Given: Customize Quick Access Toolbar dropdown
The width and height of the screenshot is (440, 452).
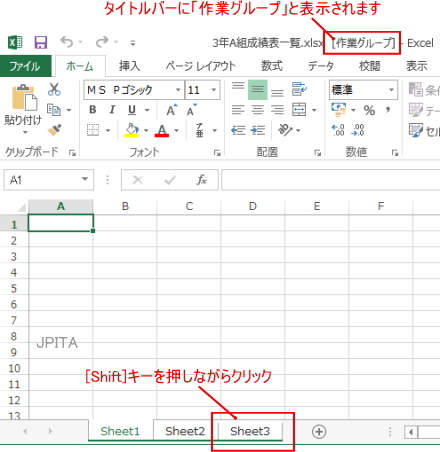Looking at the screenshot, I should 133,43.
